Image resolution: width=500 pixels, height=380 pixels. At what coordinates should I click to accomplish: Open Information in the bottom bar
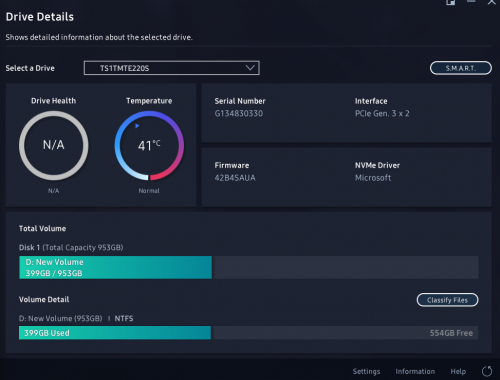[x=415, y=371]
